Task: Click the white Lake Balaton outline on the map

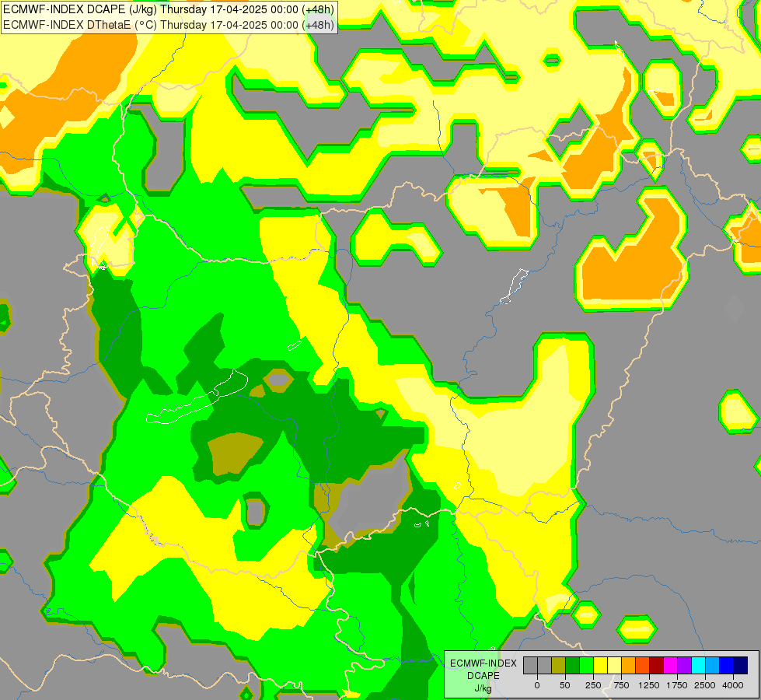Action: click(x=197, y=397)
